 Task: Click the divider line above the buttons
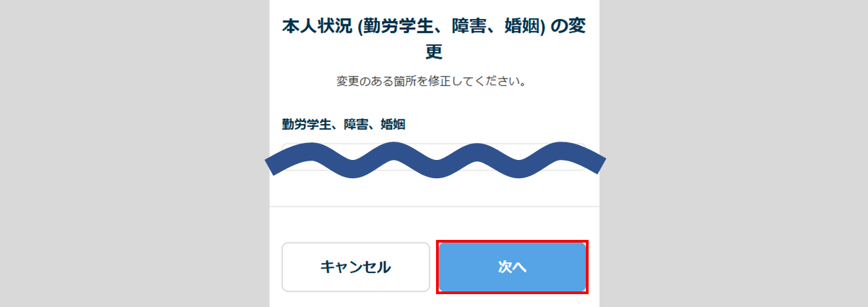pos(434,206)
